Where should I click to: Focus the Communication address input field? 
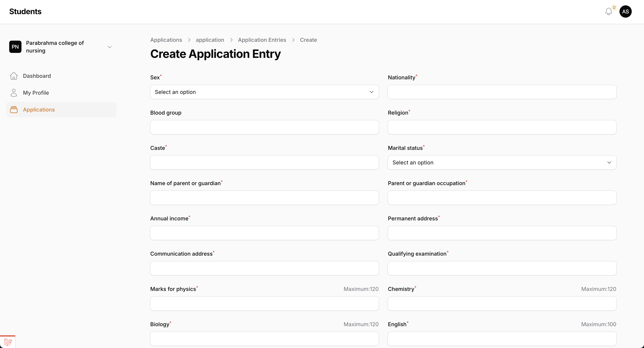[x=264, y=268]
